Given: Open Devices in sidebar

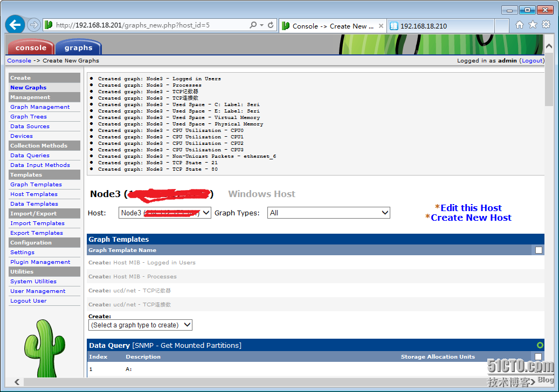Looking at the screenshot, I should coord(22,136).
